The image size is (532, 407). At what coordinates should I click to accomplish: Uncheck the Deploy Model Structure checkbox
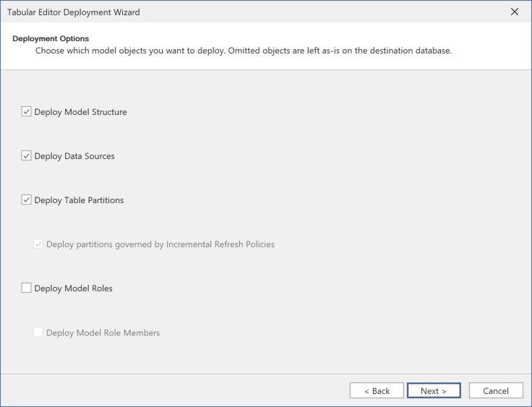click(27, 112)
